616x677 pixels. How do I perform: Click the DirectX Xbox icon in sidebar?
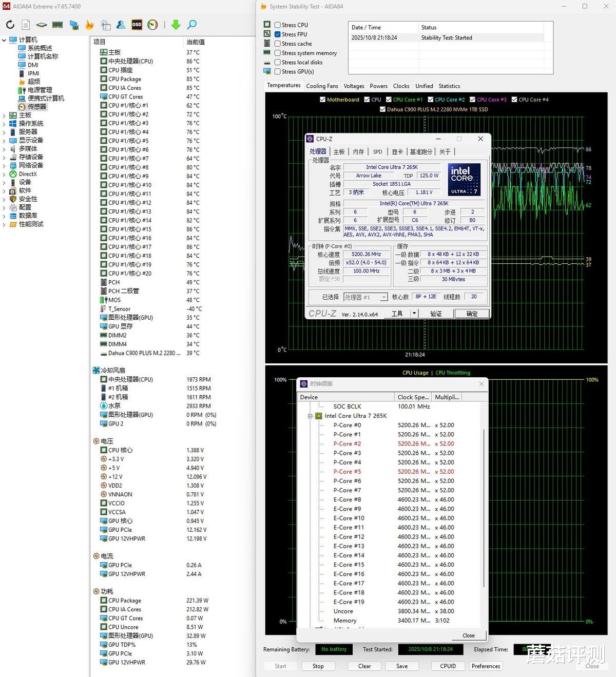[x=13, y=174]
